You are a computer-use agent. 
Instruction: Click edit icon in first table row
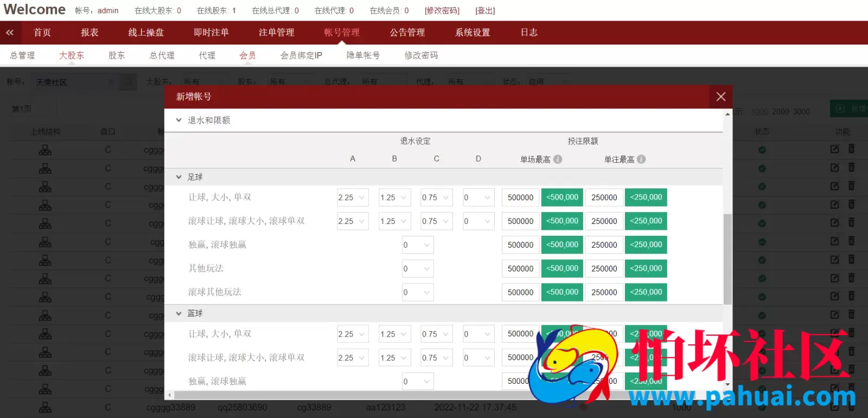pyautogui.click(x=835, y=149)
